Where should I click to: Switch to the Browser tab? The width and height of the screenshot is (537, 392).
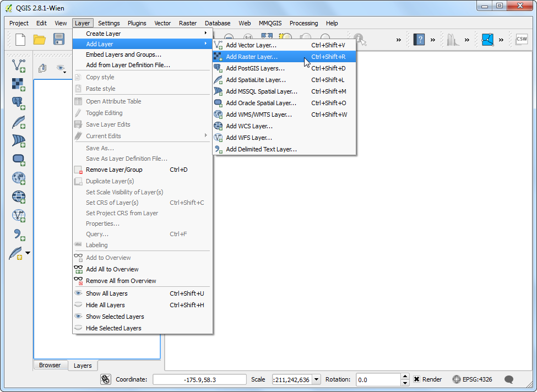50,365
